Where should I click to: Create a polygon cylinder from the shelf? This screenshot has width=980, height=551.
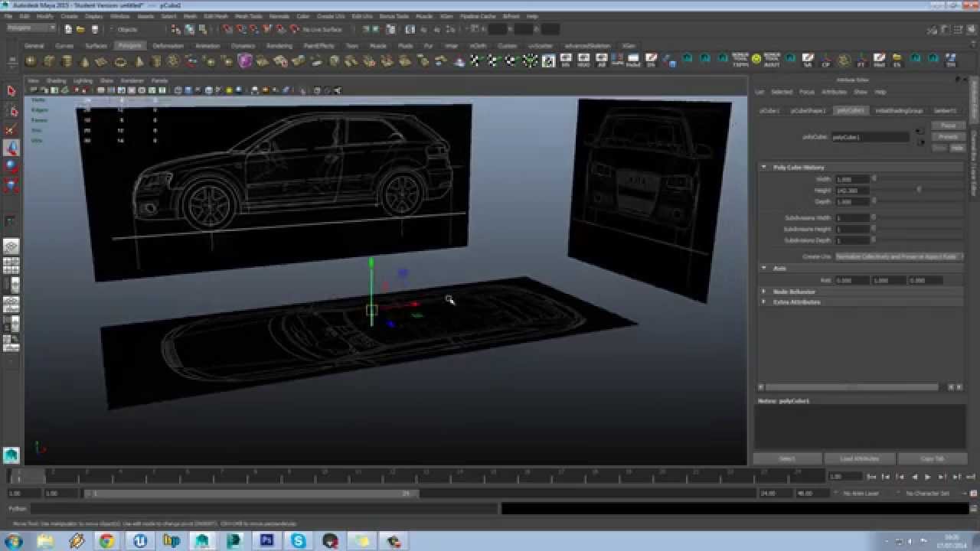[67, 60]
